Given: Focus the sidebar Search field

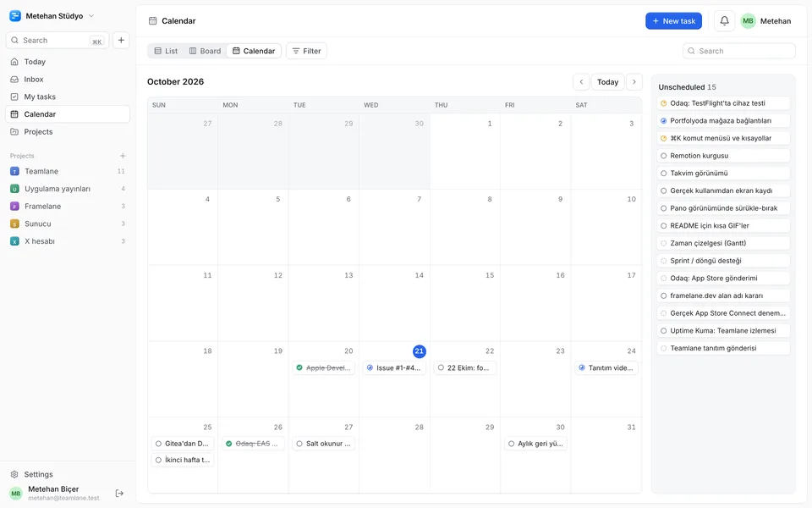Looking at the screenshot, I should [58, 40].
